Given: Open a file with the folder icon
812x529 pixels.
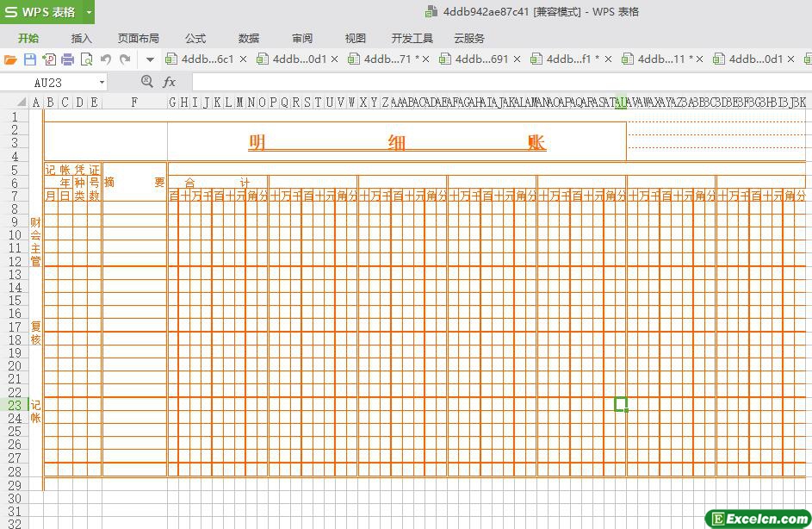Looking at the screenshot, I should [10, 59].
